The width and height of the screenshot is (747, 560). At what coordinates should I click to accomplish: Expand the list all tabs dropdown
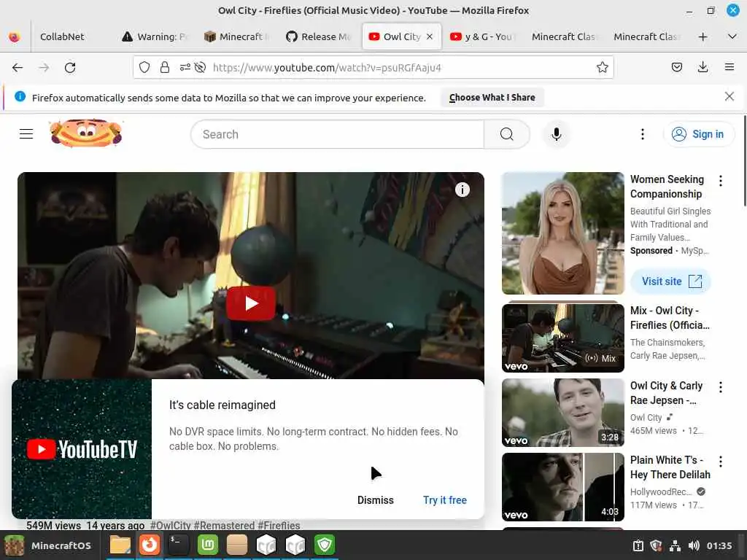pyautogui.click(x=732, y=36)
